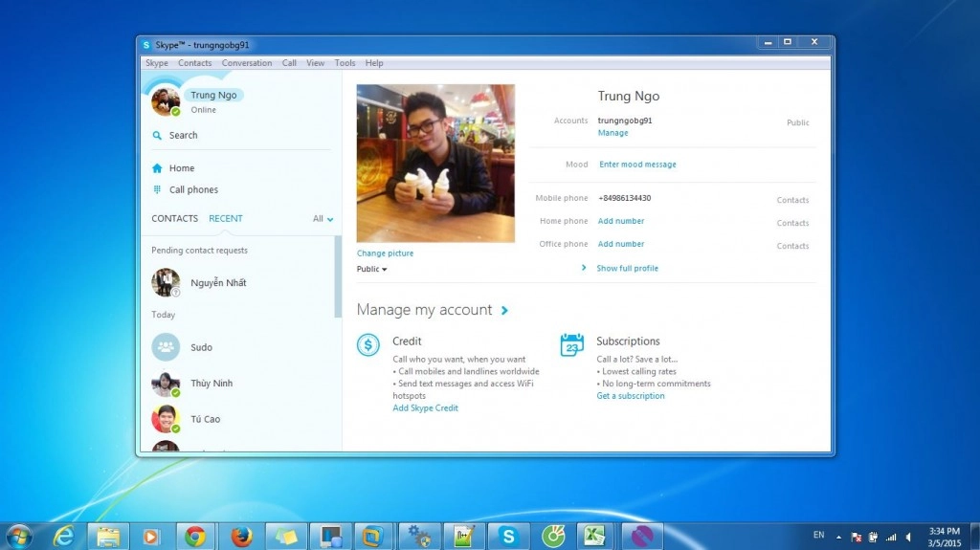
Task: Click the Subscriptions calendar icon
Action: pos(572,344)
